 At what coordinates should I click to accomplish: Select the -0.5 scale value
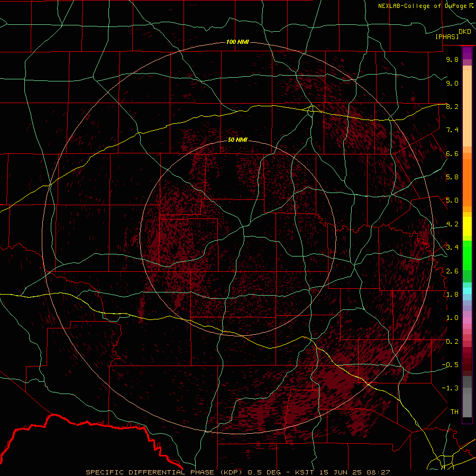point(450,365)
